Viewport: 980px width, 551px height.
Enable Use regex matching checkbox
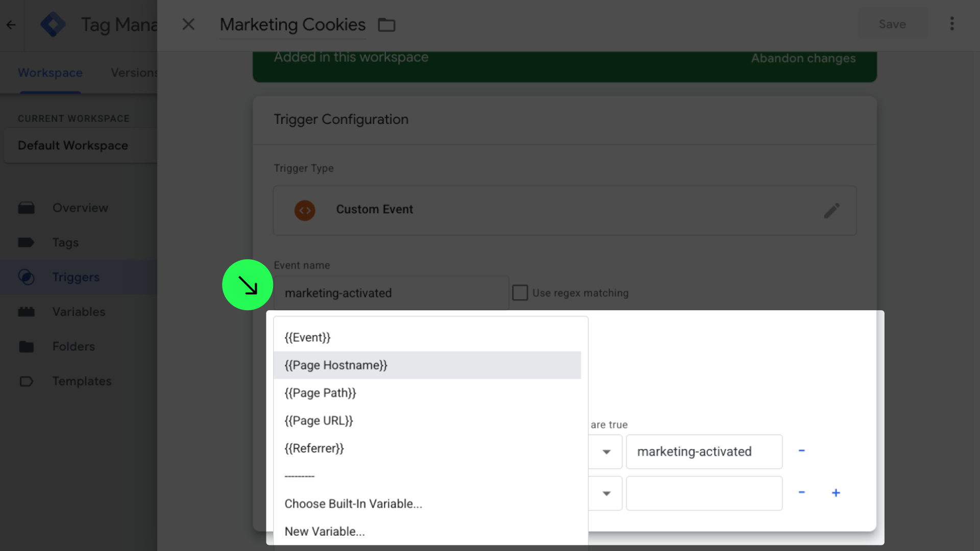[520, 293]
